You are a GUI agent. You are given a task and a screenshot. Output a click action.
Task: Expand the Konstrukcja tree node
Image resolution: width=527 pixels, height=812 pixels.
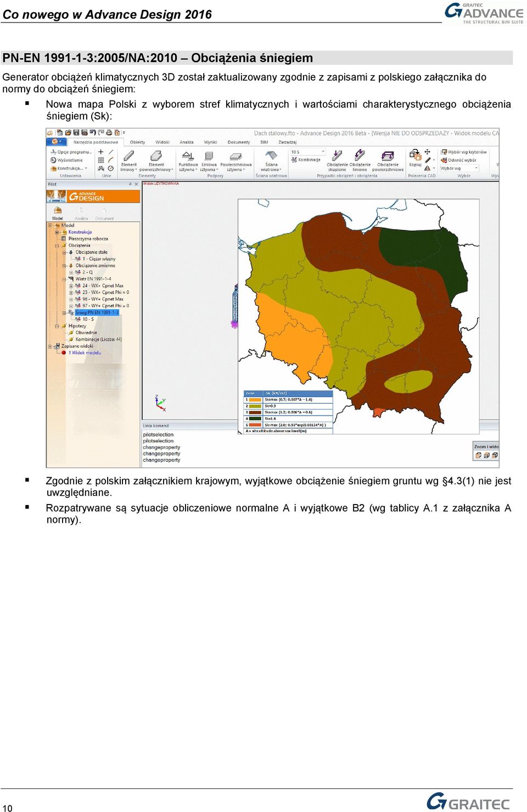(x=57, y=232)
